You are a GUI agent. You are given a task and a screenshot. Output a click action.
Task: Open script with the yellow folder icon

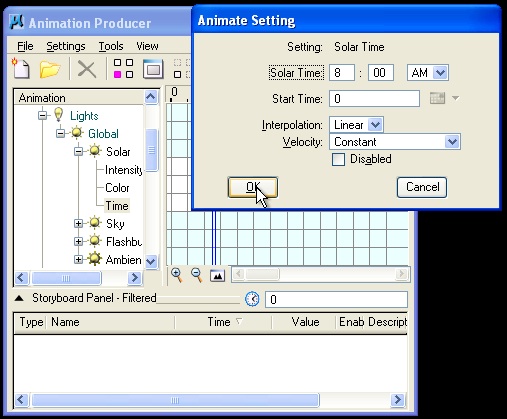(x=50, y=69)
